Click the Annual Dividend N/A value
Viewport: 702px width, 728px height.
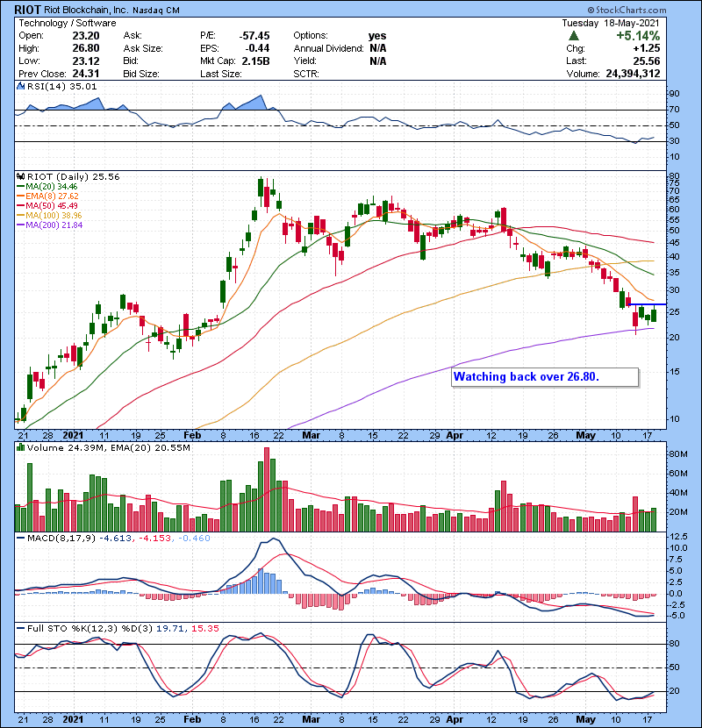pos(378,48)
